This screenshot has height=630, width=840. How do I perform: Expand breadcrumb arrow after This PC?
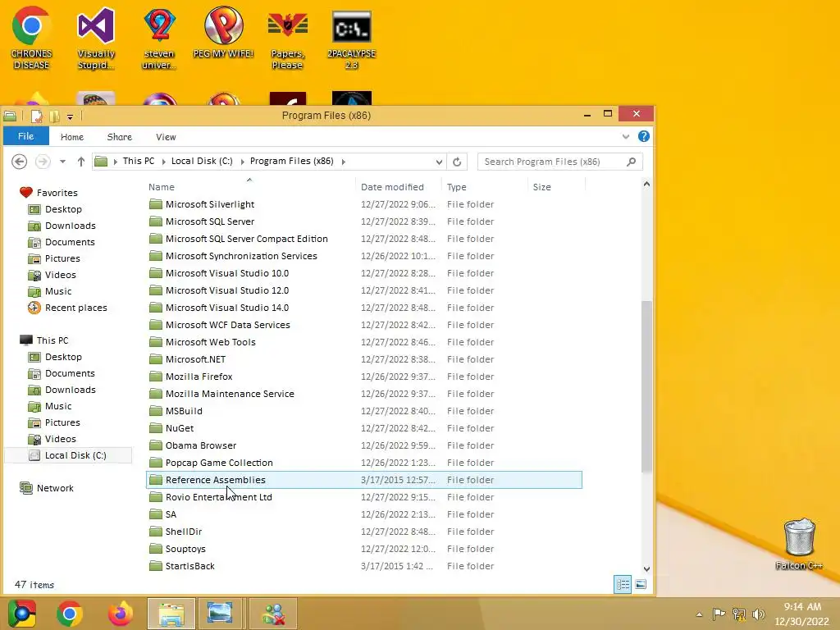[x=164, y=162]
